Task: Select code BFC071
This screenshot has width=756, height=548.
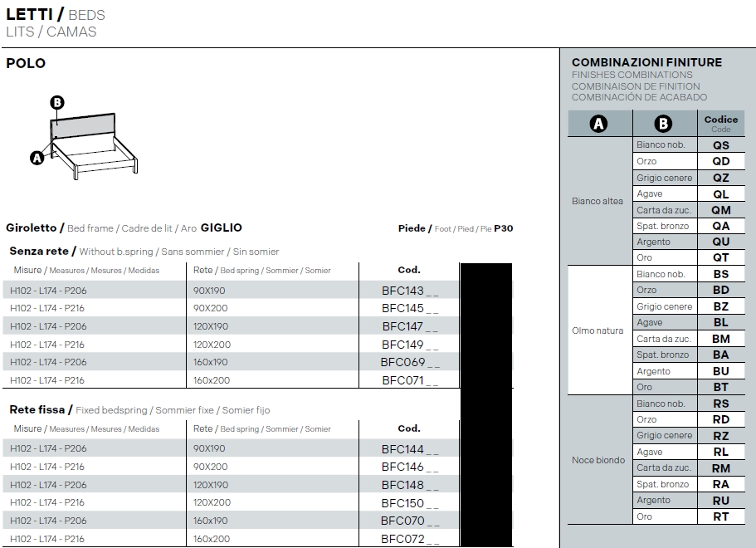Action: click(410, 380)
